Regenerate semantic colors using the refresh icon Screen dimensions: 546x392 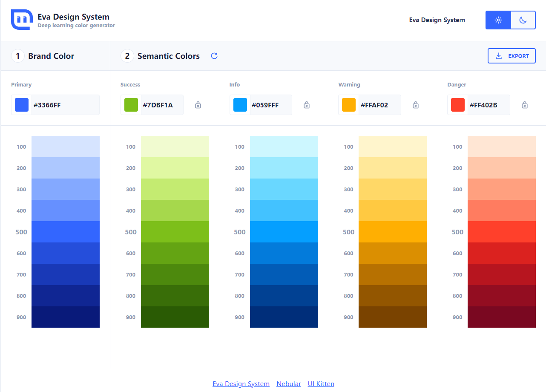pos(214,56)
